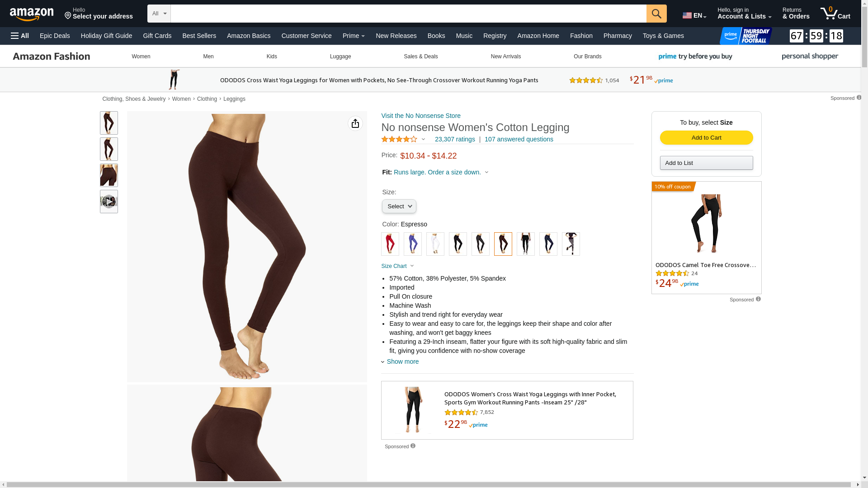
Task: Click the Add to Cart button
Action: point(706,138)
